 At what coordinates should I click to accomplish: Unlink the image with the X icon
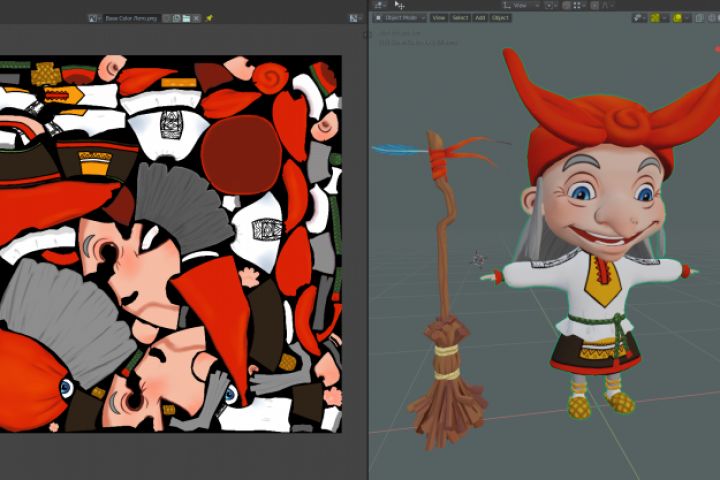196,18
